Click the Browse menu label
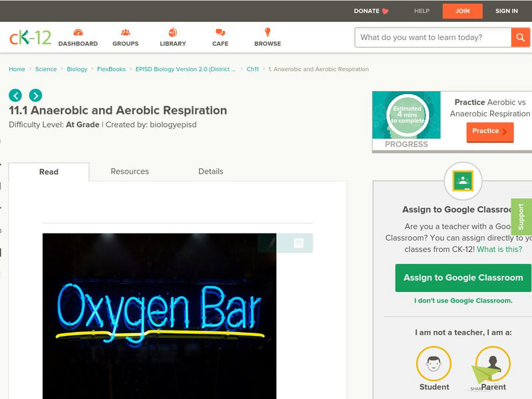The height and width of the screenshot is (399, 532). click(x=267, y=44)
